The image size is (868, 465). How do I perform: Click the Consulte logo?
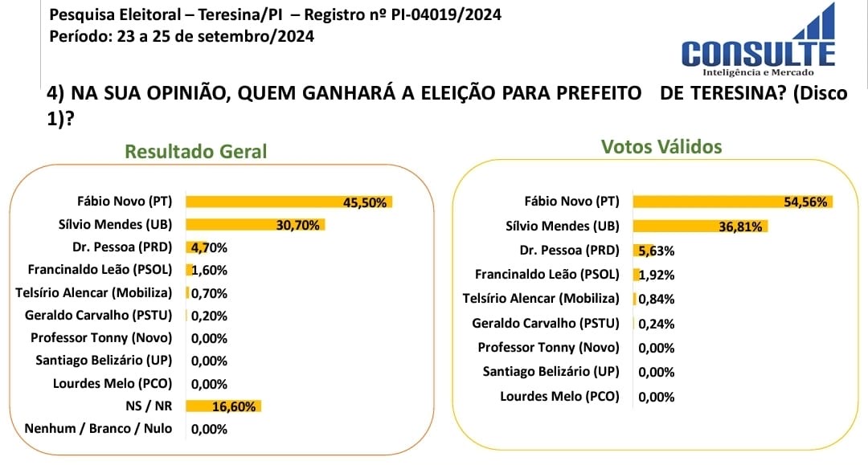(759, 41)
